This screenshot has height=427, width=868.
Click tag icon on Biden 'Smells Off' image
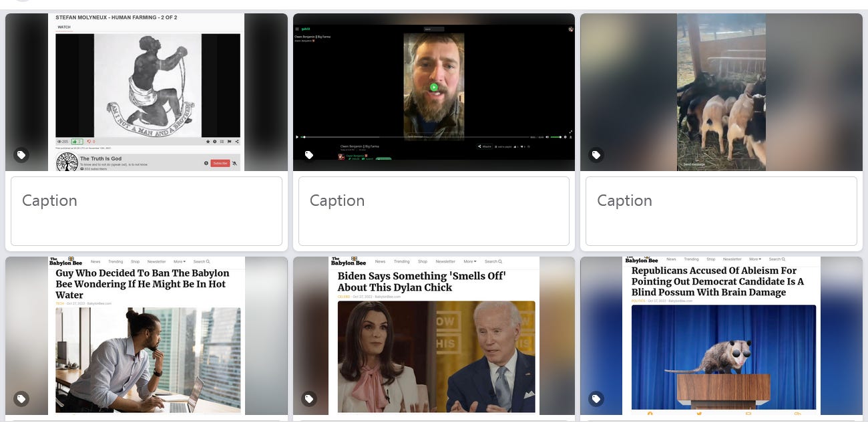click(x=309, y=399)
